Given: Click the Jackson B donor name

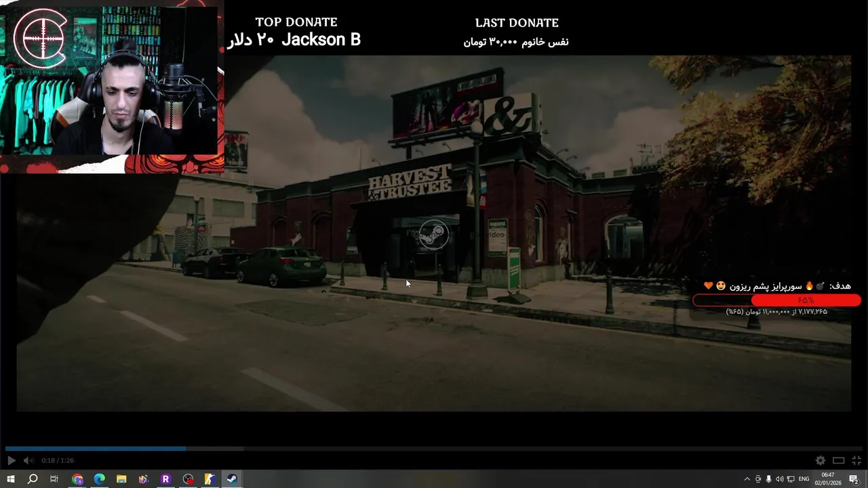Looking at the screenshot, I should coord(321,40).
